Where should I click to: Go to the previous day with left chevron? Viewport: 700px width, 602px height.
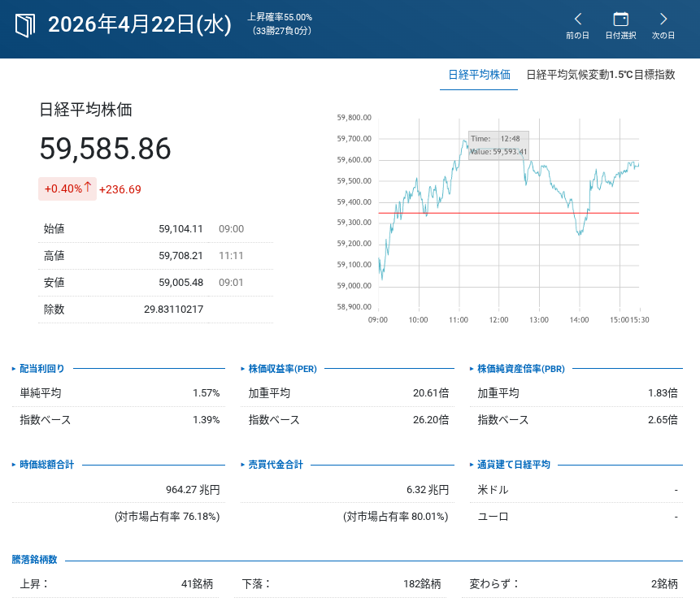(578, 19)
